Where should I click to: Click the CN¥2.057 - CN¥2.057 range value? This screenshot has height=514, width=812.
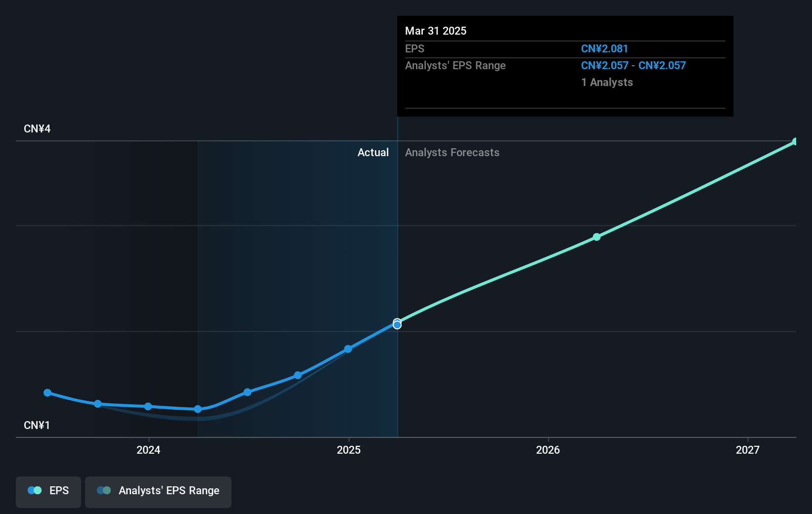tap(633, 66)
